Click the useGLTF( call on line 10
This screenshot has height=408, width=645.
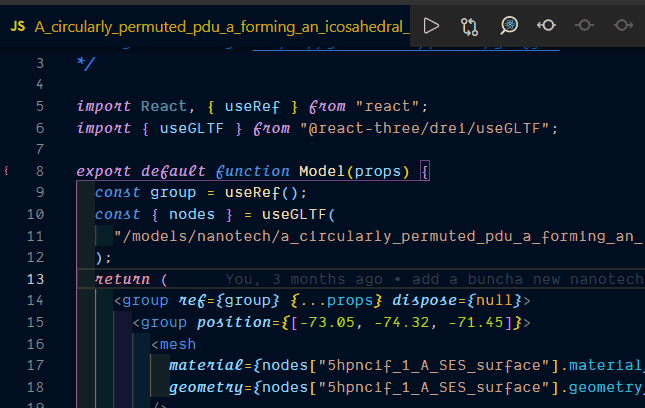(299, 214)
